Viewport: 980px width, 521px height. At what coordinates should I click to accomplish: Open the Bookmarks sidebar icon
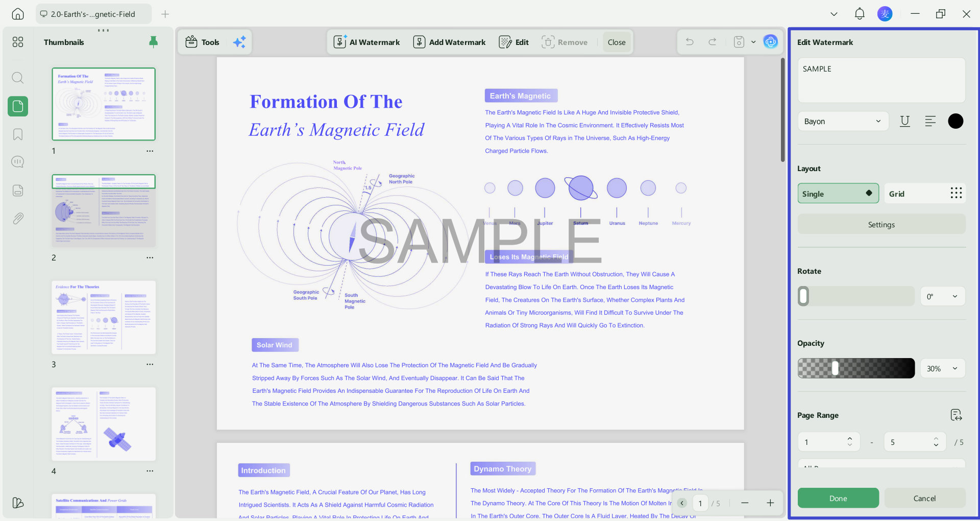pos(18,134)
